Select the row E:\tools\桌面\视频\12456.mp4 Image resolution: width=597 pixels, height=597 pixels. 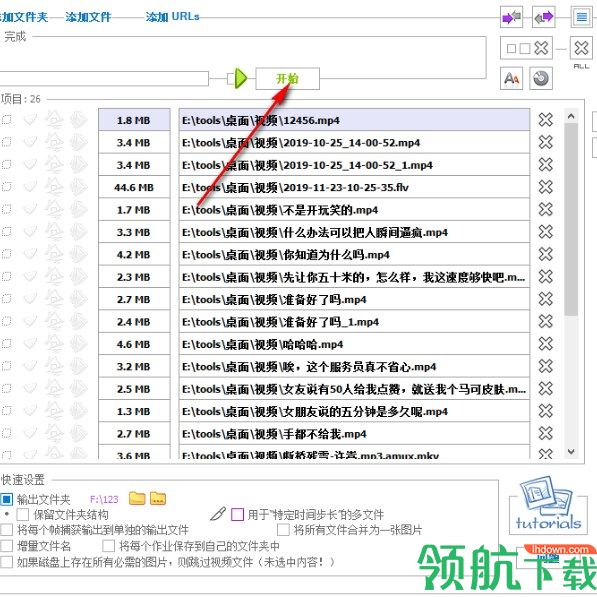tap(354, 120)
